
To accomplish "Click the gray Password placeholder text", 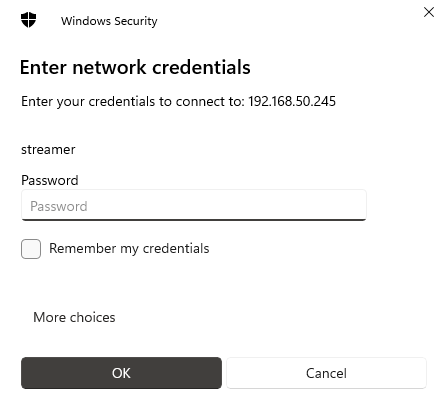I will point(59,206).
